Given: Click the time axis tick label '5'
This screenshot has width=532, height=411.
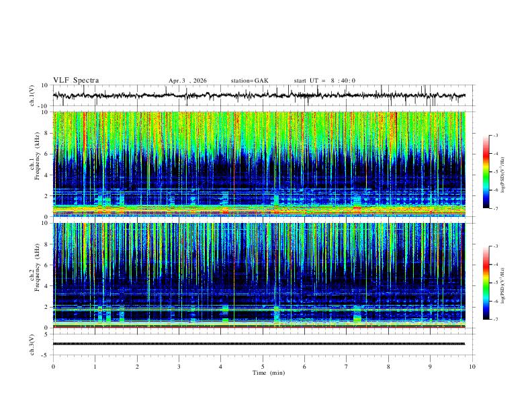Looking at the screenshot, I should (263, 367).
